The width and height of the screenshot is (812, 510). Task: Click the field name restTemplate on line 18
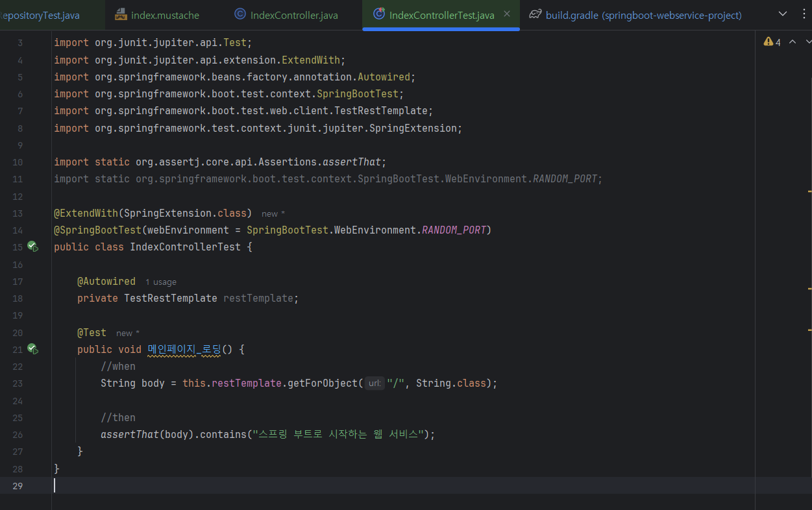point(258,298)
